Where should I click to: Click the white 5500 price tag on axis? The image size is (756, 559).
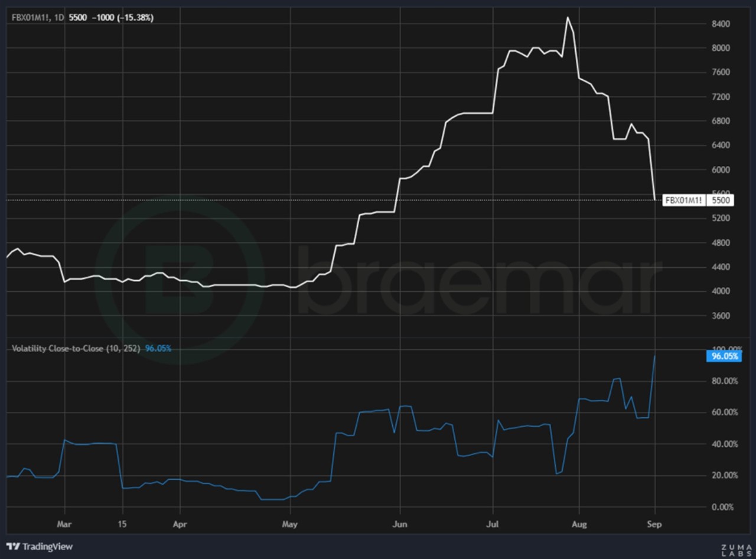[721, 200]
